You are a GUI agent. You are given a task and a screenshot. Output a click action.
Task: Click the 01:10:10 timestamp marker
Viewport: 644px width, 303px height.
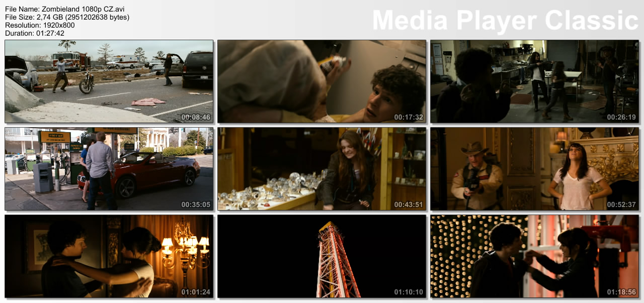click(409, 292)
